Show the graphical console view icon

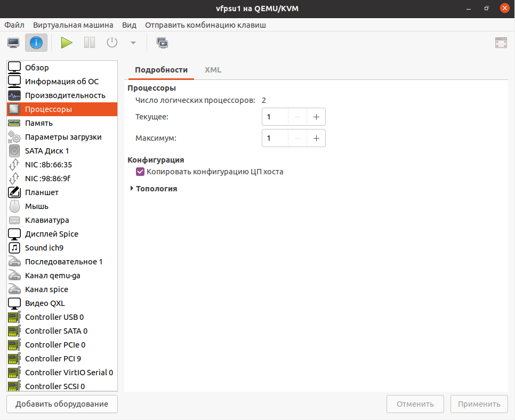pyautogui.click(x=13, y=43)
